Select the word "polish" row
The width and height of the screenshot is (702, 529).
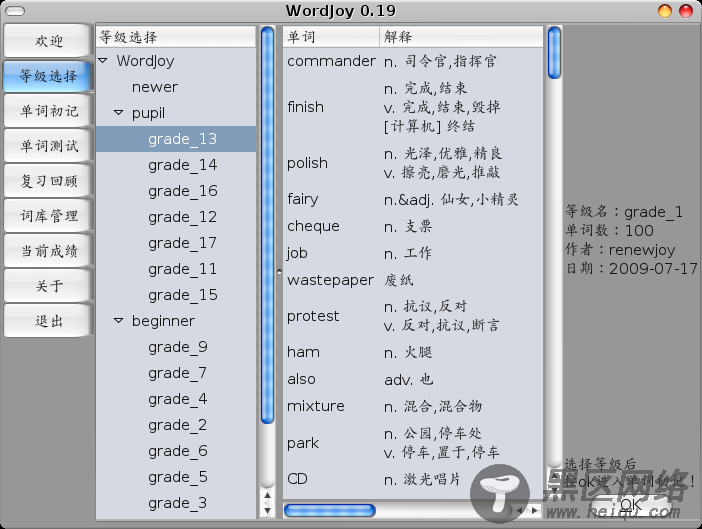coord(413,163)
